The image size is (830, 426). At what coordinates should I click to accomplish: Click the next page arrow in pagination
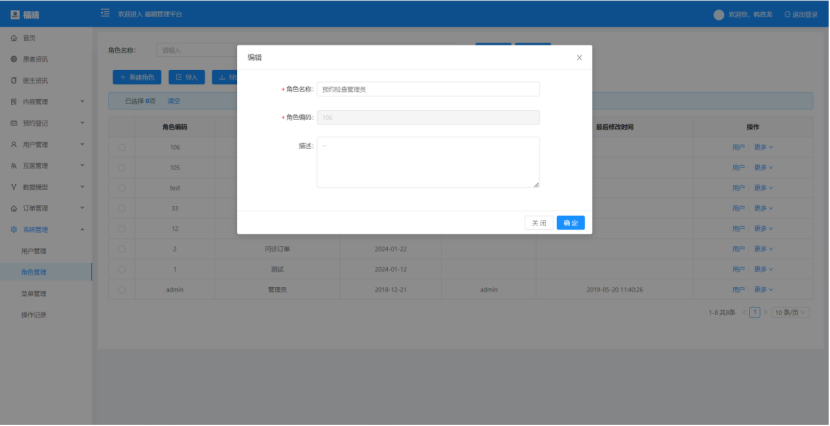[x=765, y=312]
